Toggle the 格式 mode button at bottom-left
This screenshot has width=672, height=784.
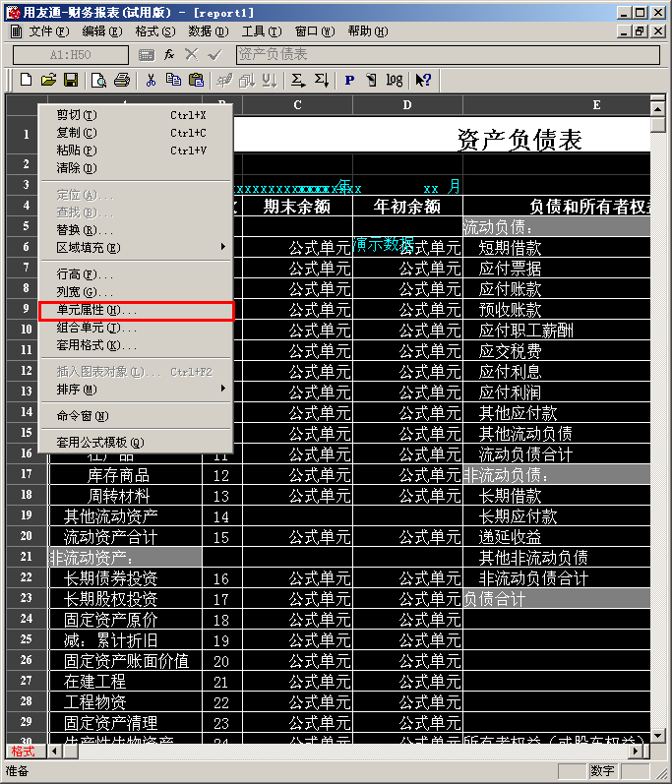tap(24, 751)
